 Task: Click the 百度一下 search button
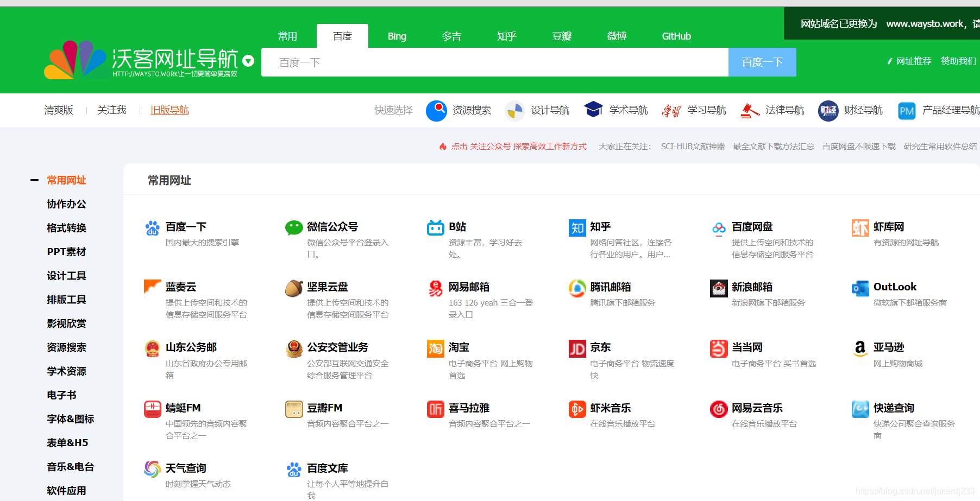click(762, 62)
